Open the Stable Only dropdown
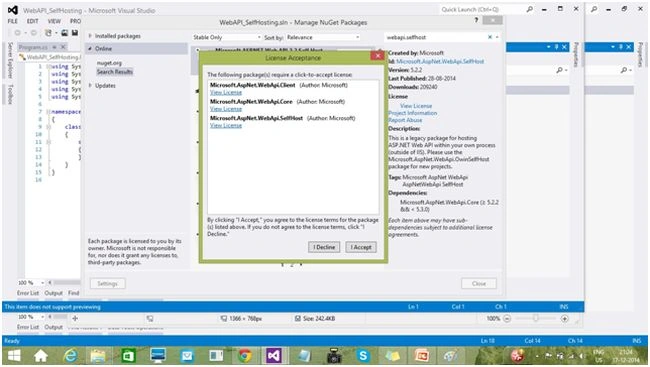The image size is (650, 367). pyautogui.click(x=227, y=37)
